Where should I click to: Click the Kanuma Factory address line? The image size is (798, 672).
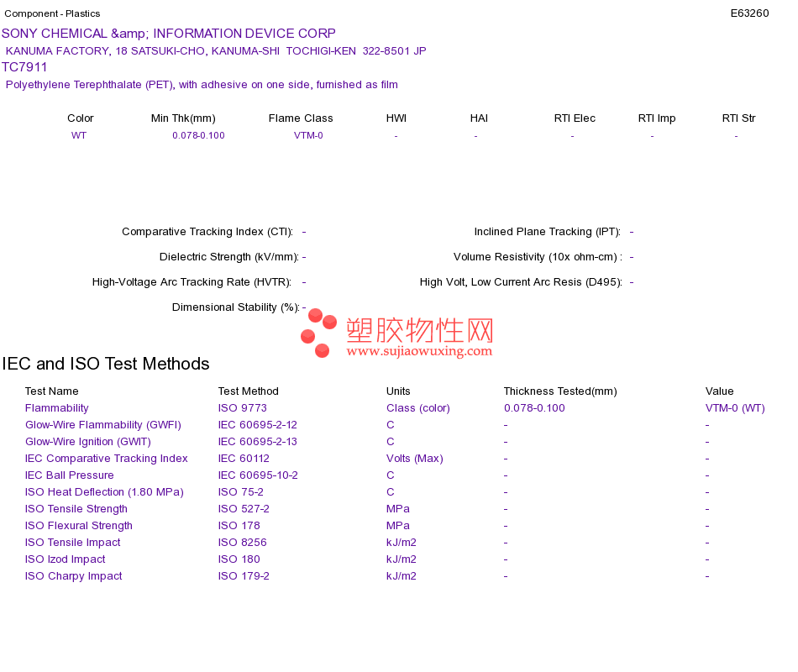[x=216, y=51]
